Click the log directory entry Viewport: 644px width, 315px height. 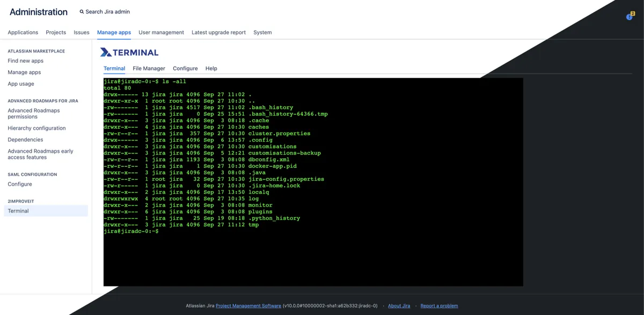pyautogui.click(x=253, y=199)
